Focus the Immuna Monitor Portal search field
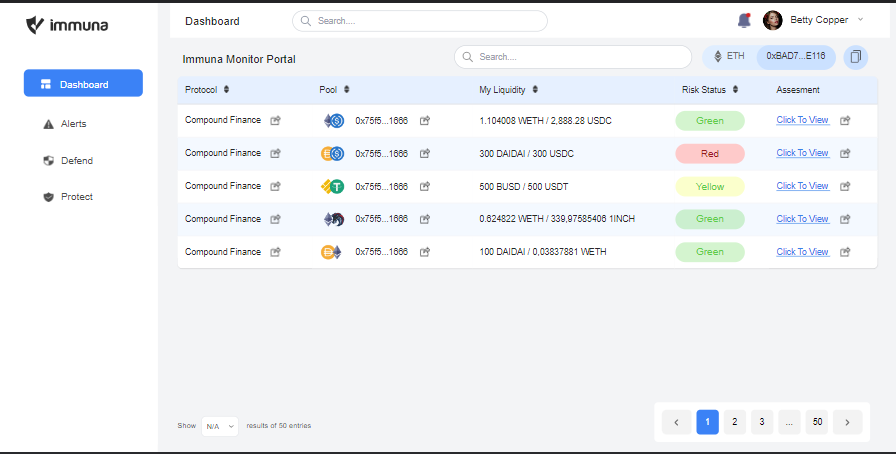The width and height of the screenshot is (896, 454). (x=573, y=57)
